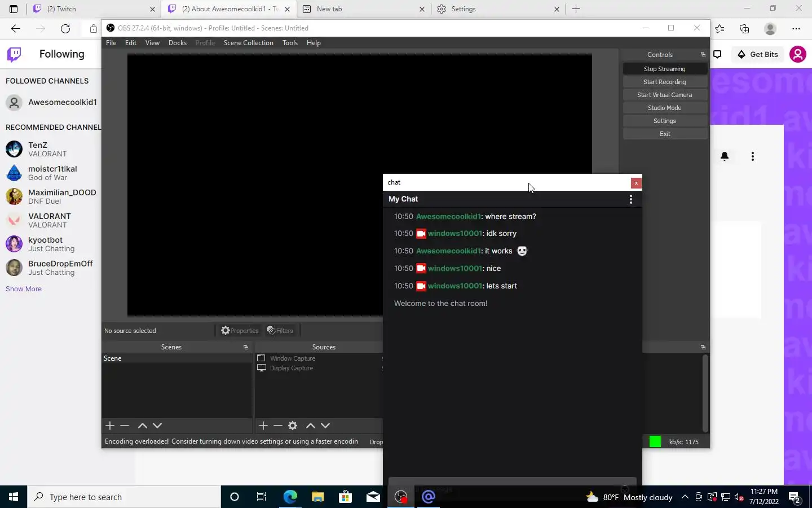The width and height of the screenshot is (812, 508).
Task: Open a new browser tab
Action: coord(576,9)
